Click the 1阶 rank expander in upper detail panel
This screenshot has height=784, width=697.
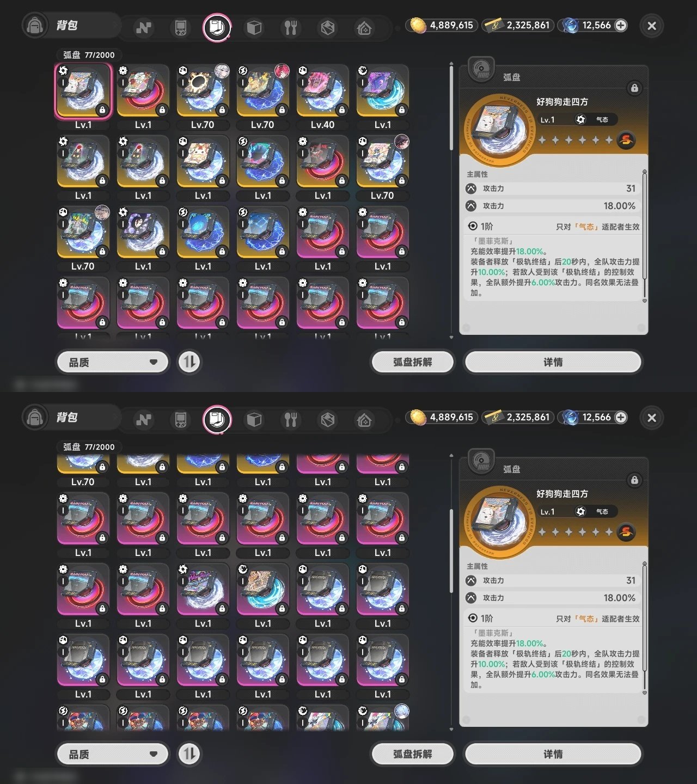(480, 226)
